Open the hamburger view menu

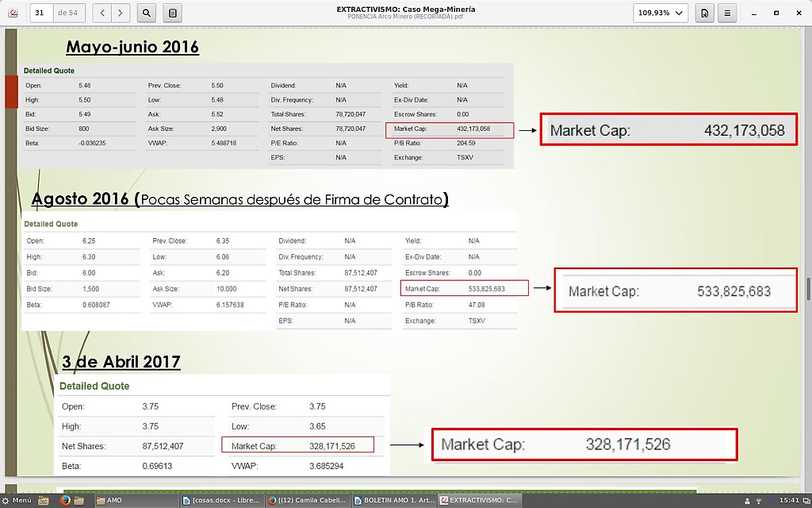(x=726, y=13)
